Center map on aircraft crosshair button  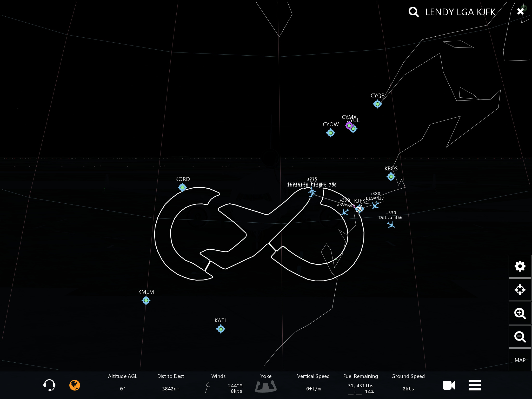[x=520, y=290]
